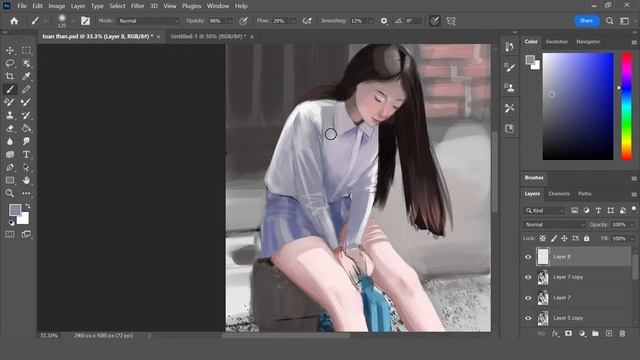Open brush smoothing options gear
Screen dimensions: 640x360
click(x=384, y=21)
